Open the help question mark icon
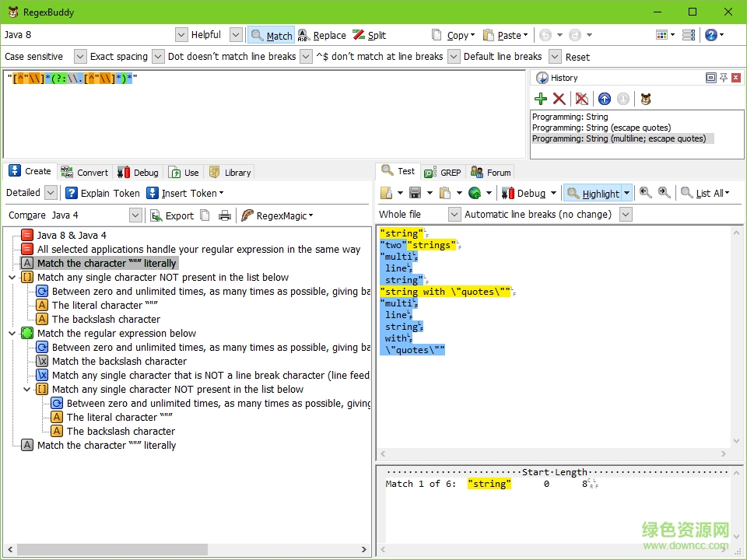 pos(710,35)
